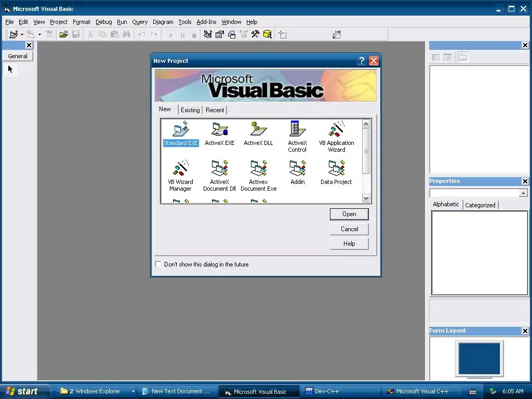Click the Find binoculars icon
Viewport: 532px width, 399px height.
pos(127,35)
